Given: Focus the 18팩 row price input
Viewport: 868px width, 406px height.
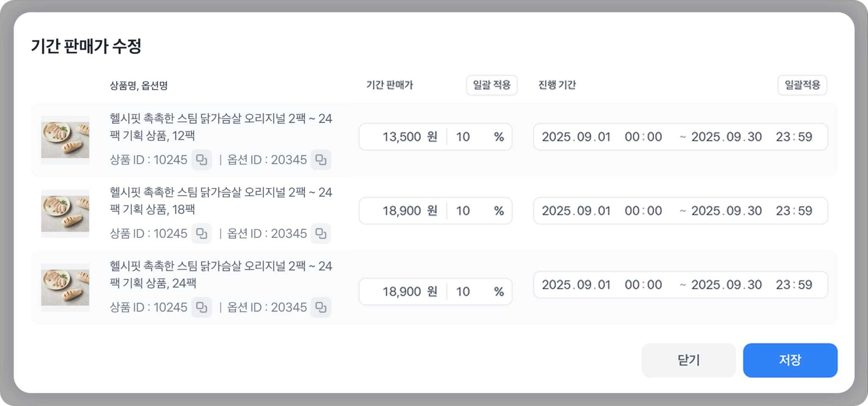Looking at the screenshot, I should pyautogui.click(x=402, y=211).
